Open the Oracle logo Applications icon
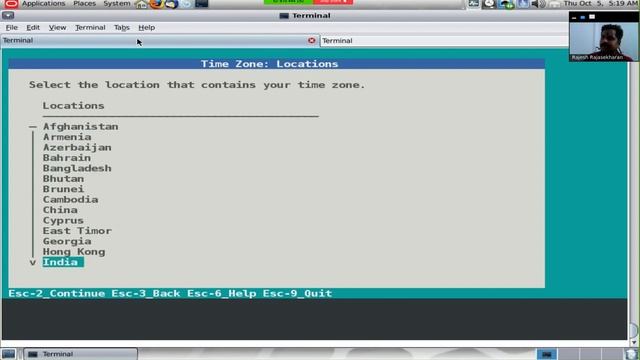The height and width of the screenshot is (360, 640). click(x=11, y=4)
